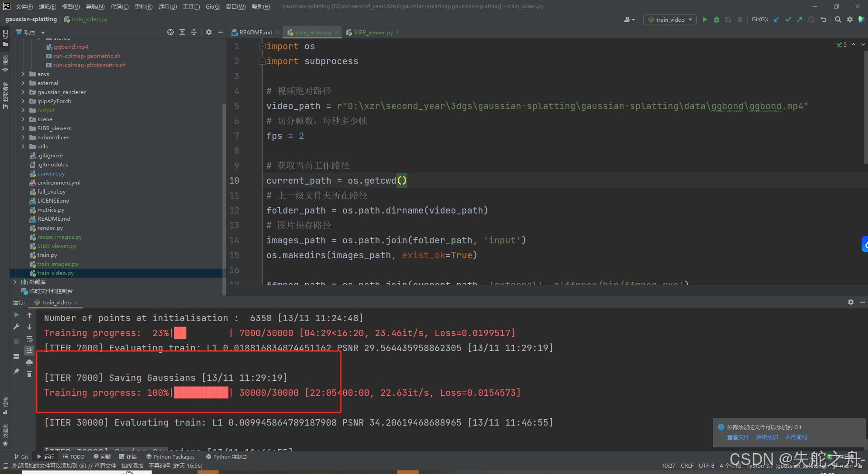Rollback changes with the undo arrow icon

[823, 19]
